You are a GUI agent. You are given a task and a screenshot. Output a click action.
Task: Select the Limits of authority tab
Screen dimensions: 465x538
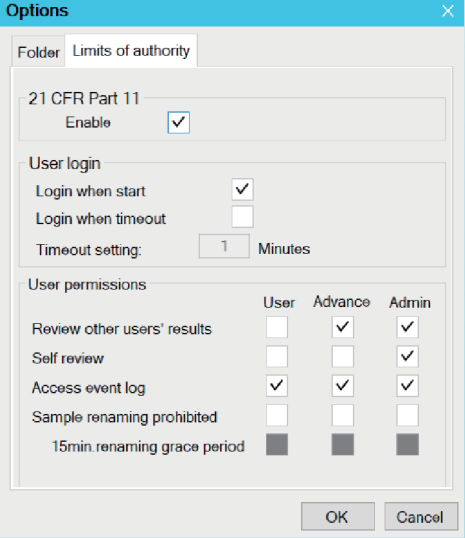point(131,51)
